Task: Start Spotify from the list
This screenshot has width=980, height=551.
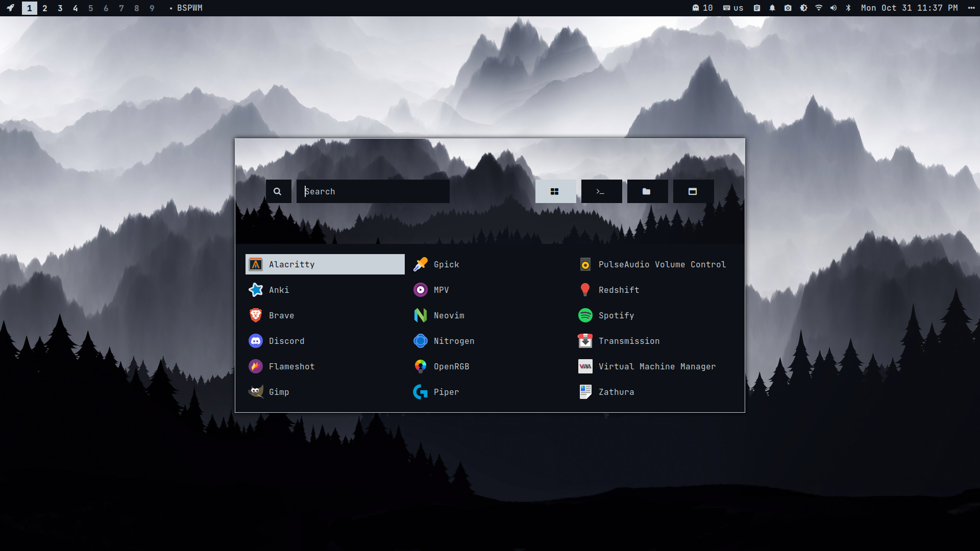Action: (x=616, y=315)
